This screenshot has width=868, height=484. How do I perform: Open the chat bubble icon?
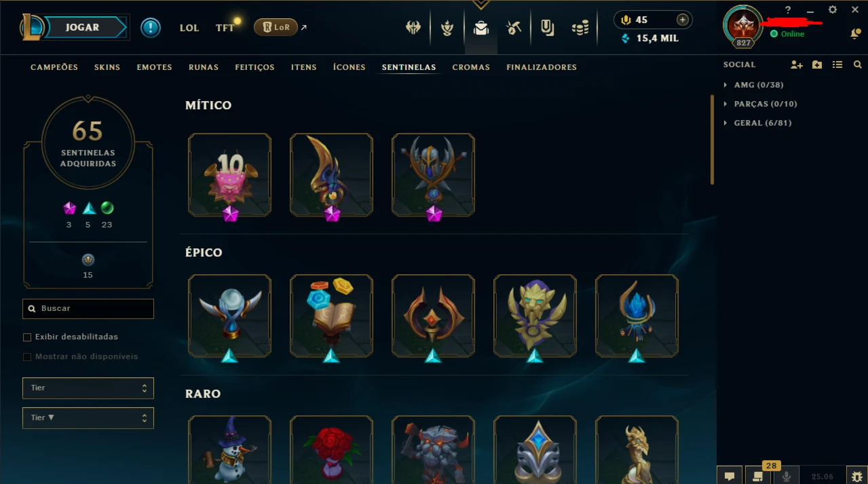coord(730,476)
